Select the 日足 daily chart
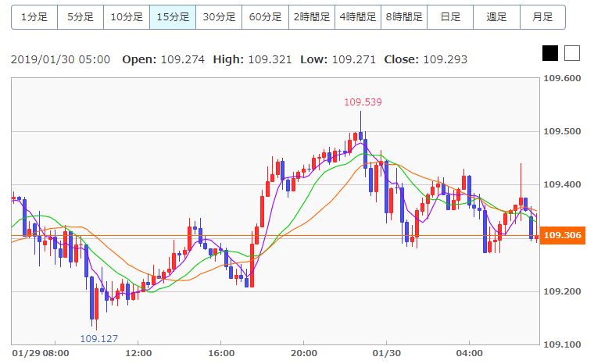This screenshot has width=594, height=364. [x=449, y=16]
